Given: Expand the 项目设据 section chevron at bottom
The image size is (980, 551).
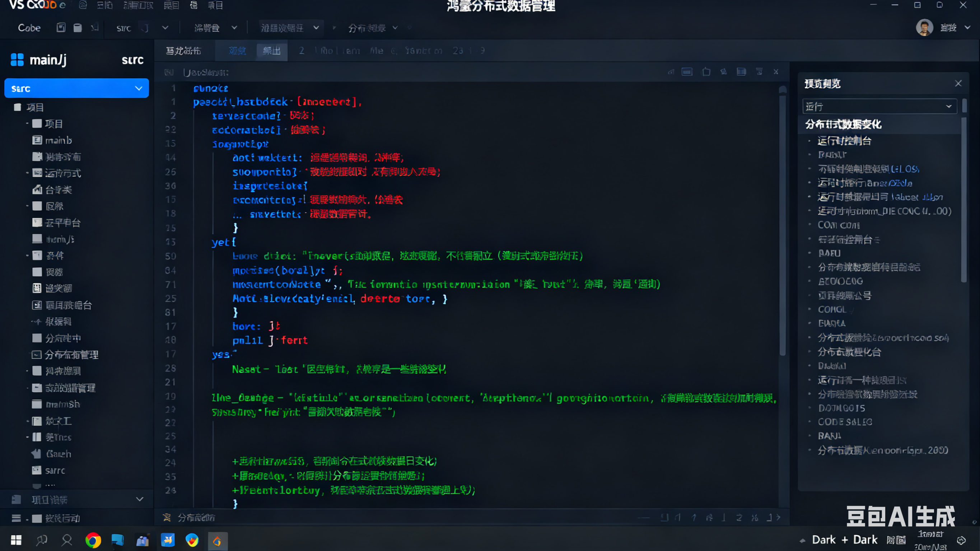Looking at the screenshot, I should click(x=140, y=499).
